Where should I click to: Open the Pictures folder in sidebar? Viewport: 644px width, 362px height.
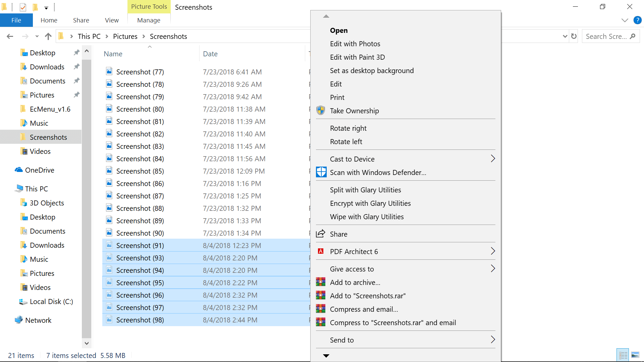click(42, 95)
